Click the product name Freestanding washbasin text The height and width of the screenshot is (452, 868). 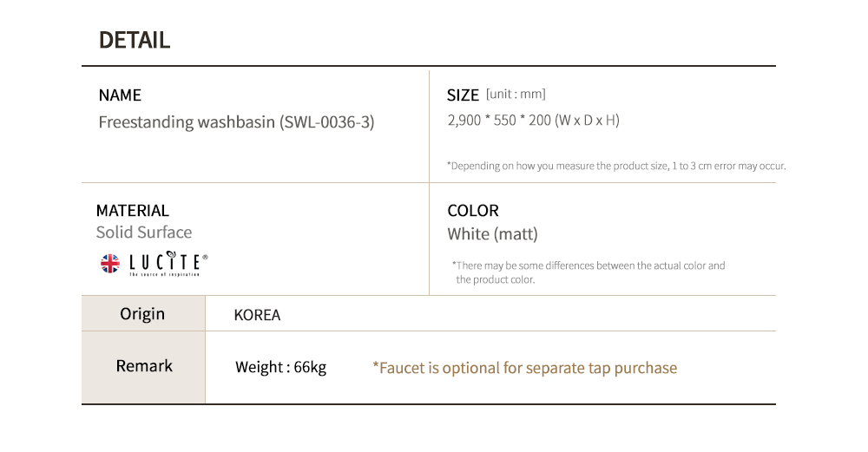[x=236, y=122]
